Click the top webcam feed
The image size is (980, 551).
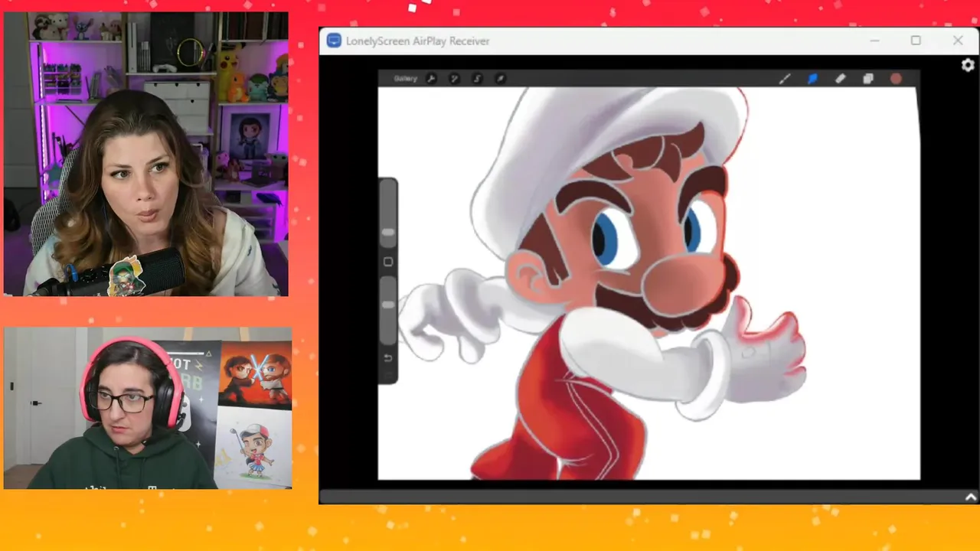pos(146,154)
